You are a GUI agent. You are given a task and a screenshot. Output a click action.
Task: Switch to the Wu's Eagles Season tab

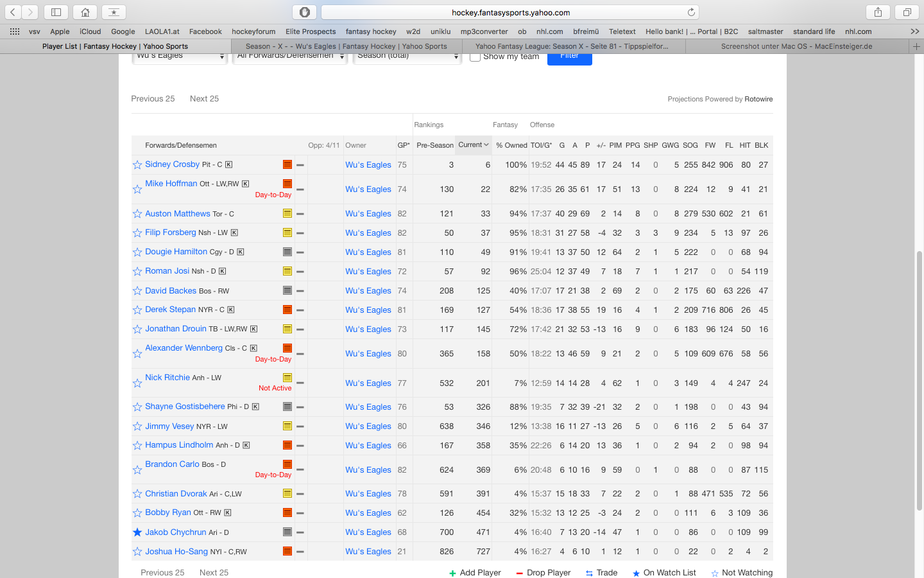(x=346, y=46)
